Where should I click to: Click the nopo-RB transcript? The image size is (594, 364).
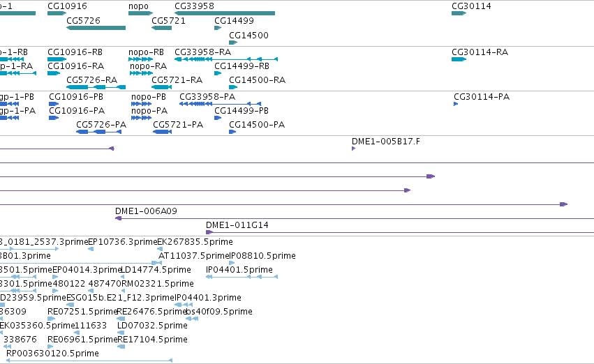(x=140, y=59)
